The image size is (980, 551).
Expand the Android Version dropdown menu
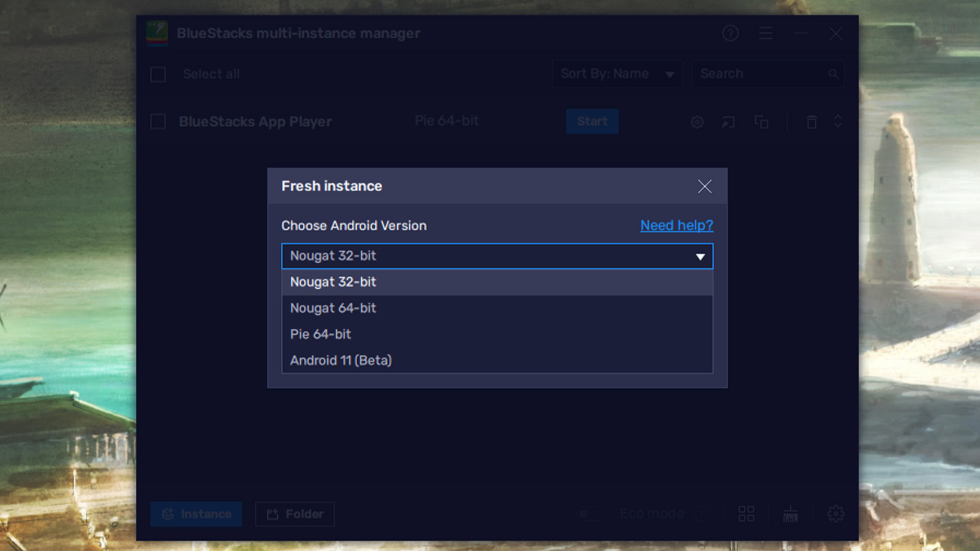point(497,256)
